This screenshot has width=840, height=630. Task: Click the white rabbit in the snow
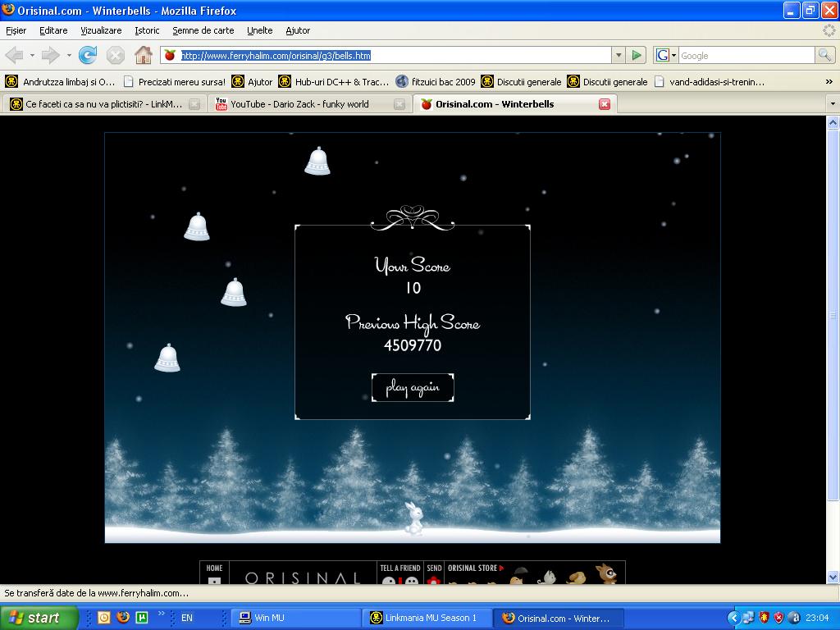tap(413, 518)
